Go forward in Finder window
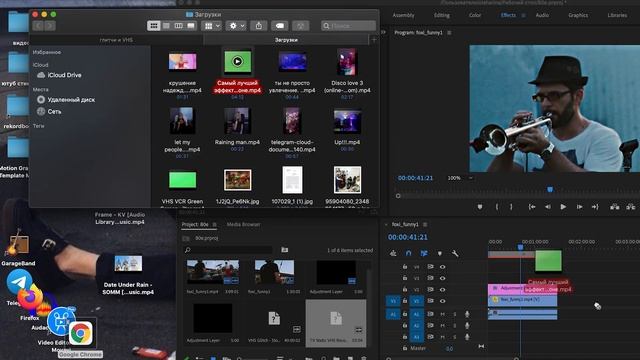The height and width of the screenshot is (360, 640). [x=50, y=26]
